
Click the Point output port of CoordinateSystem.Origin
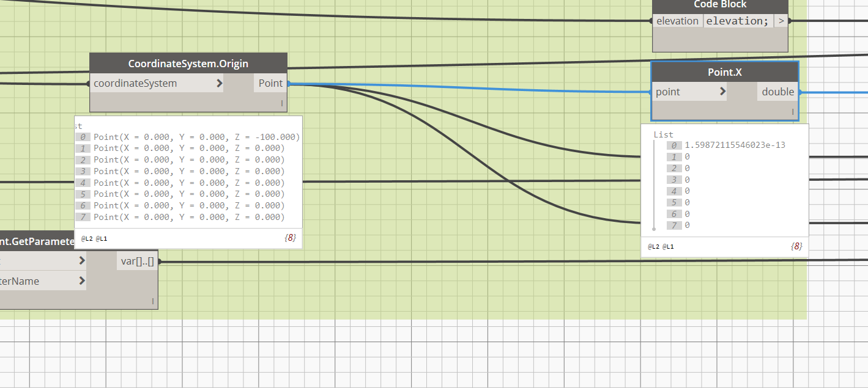tap(270, 84)
